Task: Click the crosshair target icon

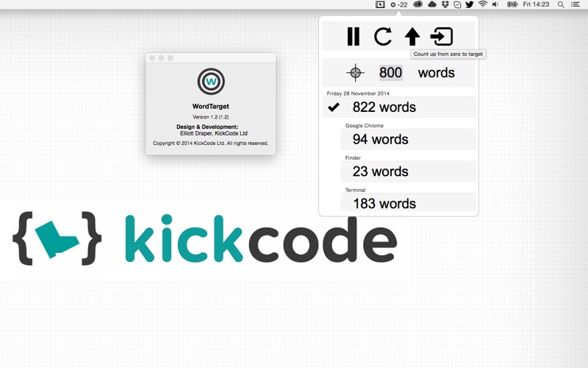Action: 355,72
